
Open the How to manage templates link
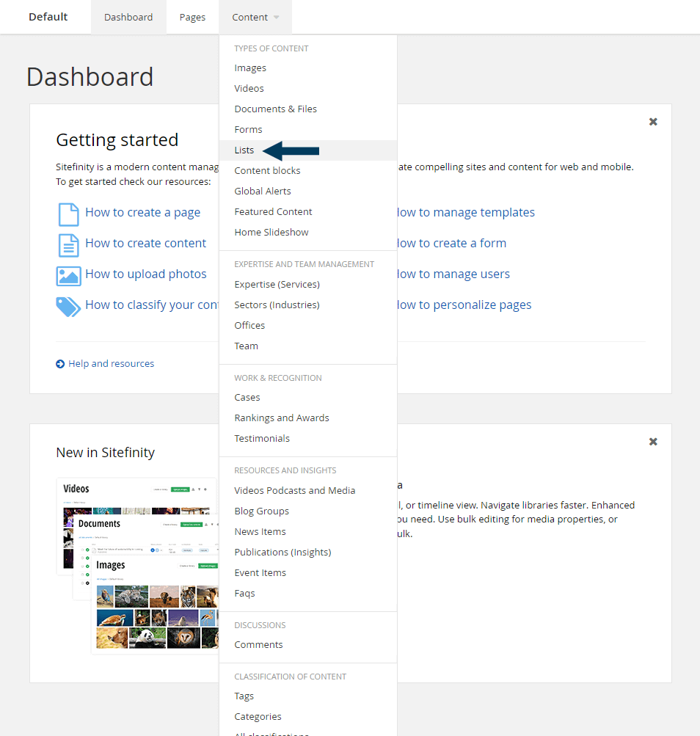[466, 212]
